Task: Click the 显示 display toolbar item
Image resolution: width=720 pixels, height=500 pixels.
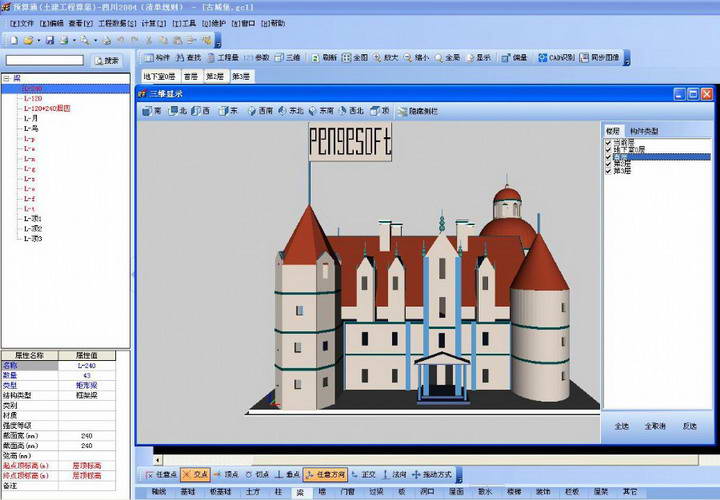Action: (479, 58)
